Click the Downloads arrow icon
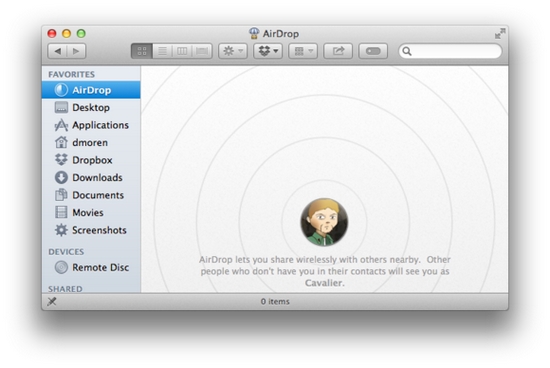Image resolution: width=550 pixels, height=368 pixels. click(61, 178)
